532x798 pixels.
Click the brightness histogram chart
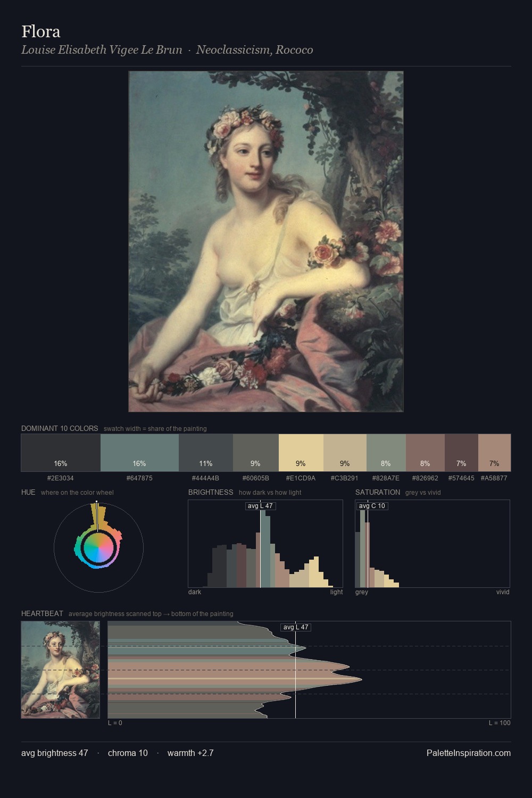[265, 544]
